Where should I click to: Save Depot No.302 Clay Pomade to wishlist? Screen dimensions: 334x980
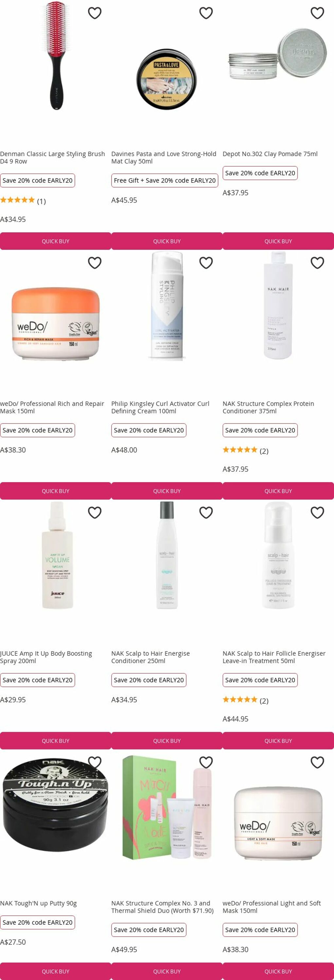317,13
